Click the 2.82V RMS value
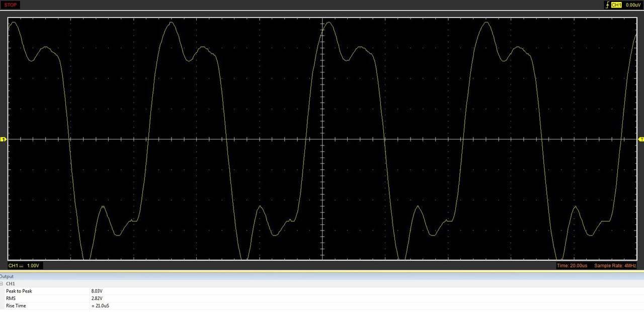Viewport: 644px width, 312px height. coord(97,298)
